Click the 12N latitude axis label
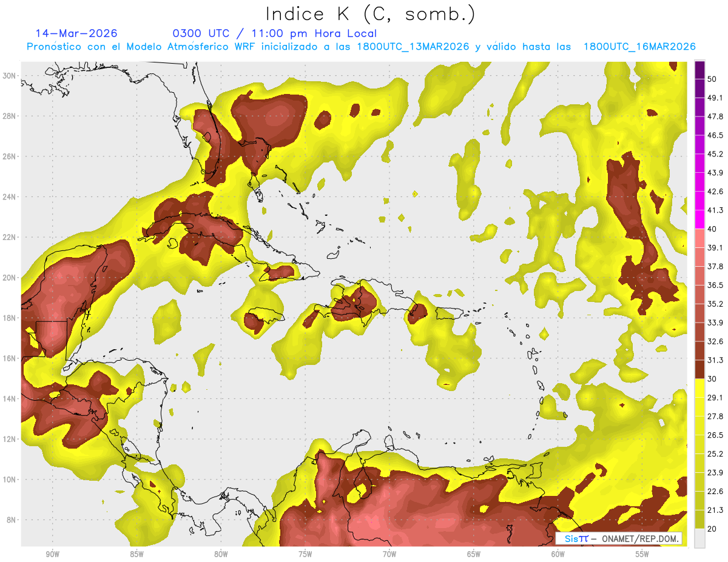 point(10,439)
